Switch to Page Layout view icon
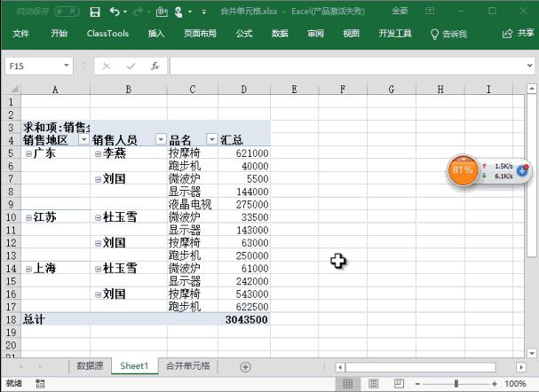The height and width of the screenshot is (392, 539). point(373,383)
